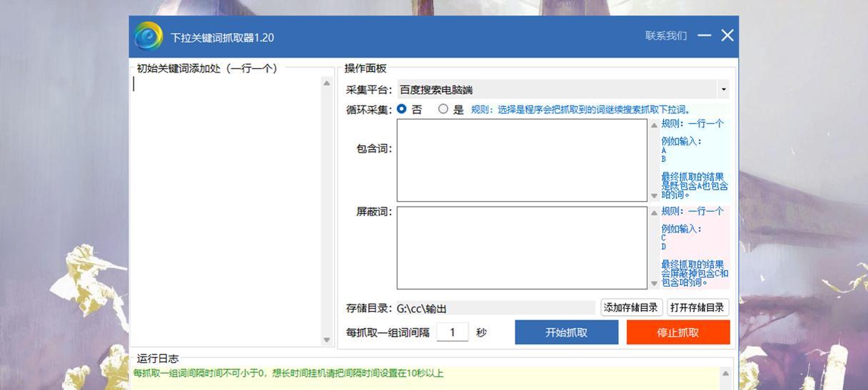Click the initial keywords input area
The image size is (868, 390).
coord(226,210)
